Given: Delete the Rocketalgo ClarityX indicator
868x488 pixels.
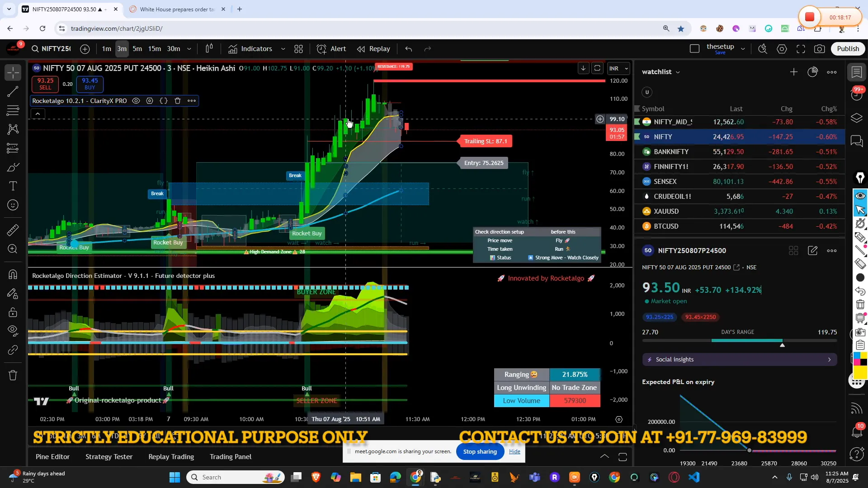Looking at the screenshot, I should [x=178, y=101].
